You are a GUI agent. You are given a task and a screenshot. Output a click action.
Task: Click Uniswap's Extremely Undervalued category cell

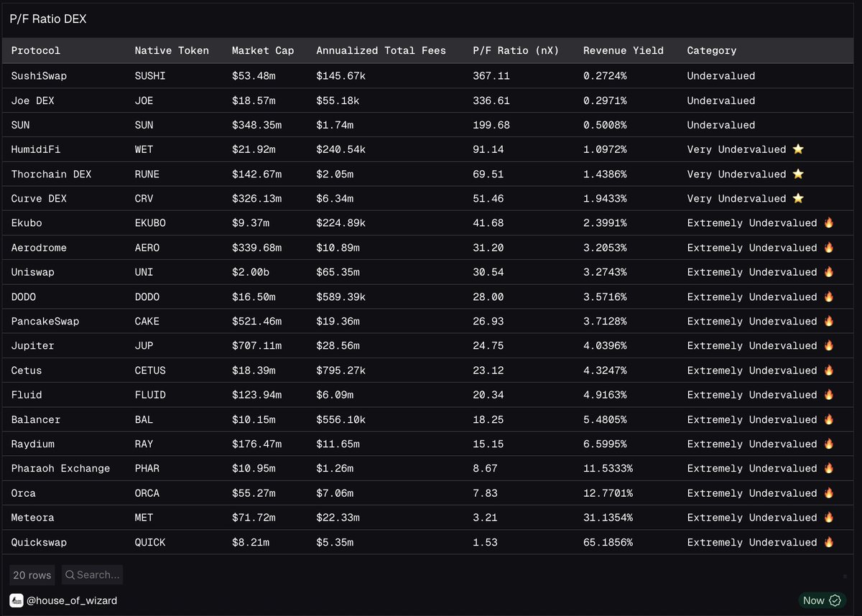click(x=760, y=272)
